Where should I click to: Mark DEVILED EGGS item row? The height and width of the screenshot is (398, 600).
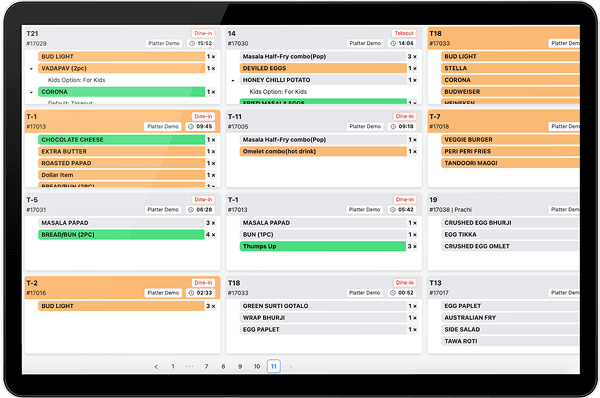click(323, 69)
